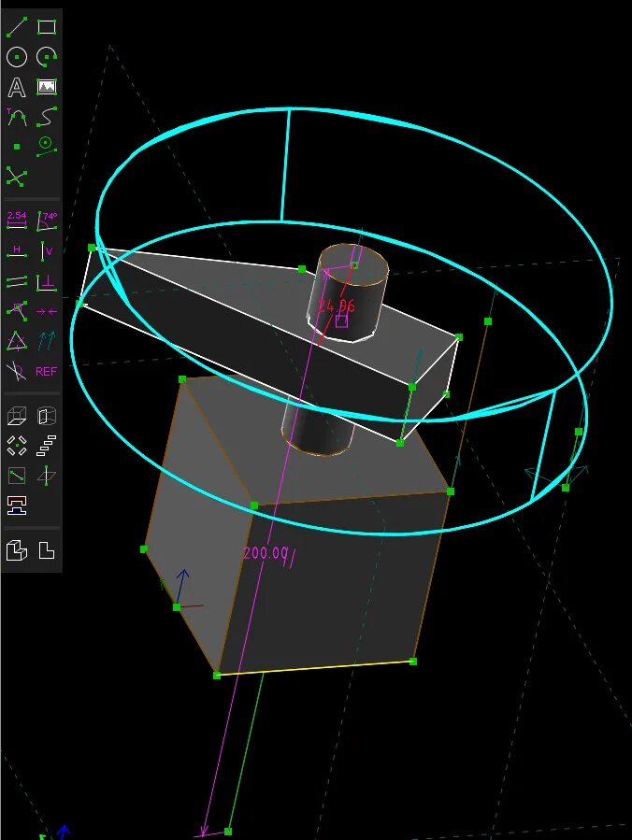
Task: Select the split curves at intersection tool
Action: coord(17,177)
